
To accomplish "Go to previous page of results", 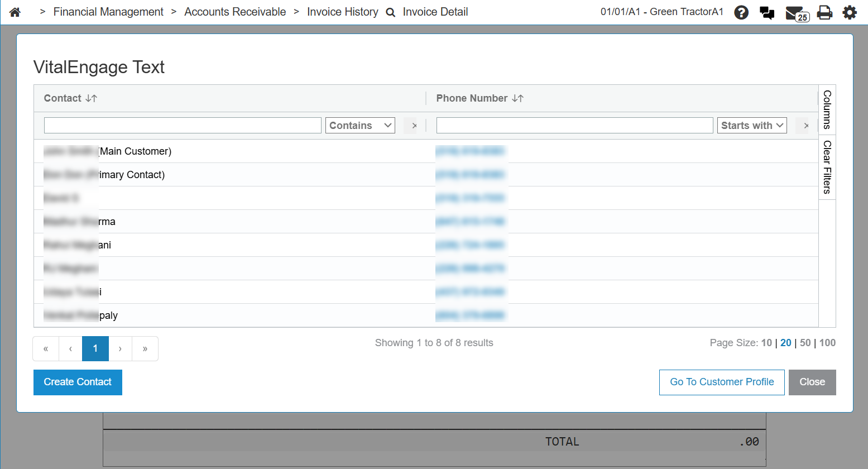I will tap(70, 348).
